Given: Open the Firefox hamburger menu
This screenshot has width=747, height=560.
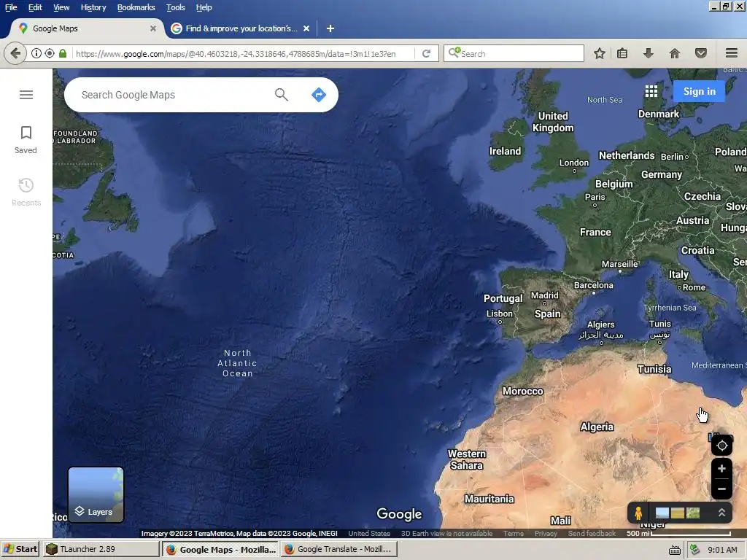Looking at the screenshot, I should pyautogui.click(x=731, y=53).
